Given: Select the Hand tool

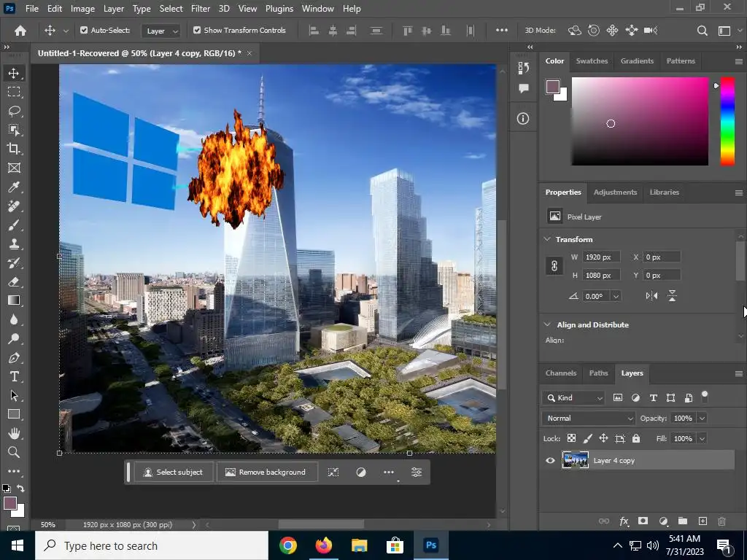Looking at the screenshot, I should tap(14, 433).
